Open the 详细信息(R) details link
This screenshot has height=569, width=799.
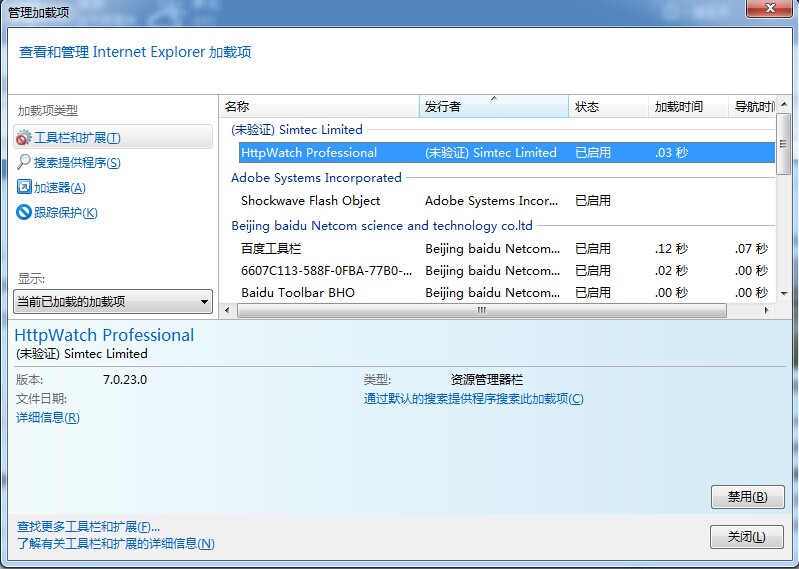(x=47, y=418)
